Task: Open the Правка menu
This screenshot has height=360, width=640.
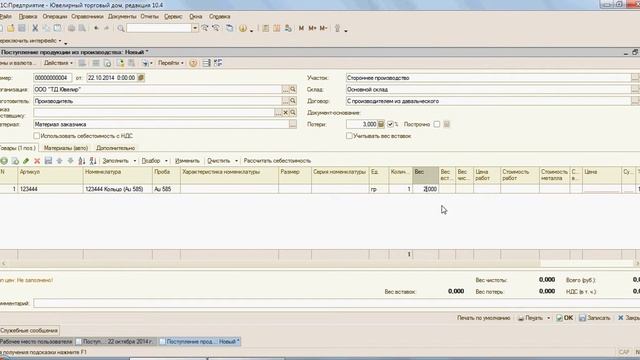Action: (28, 16)
